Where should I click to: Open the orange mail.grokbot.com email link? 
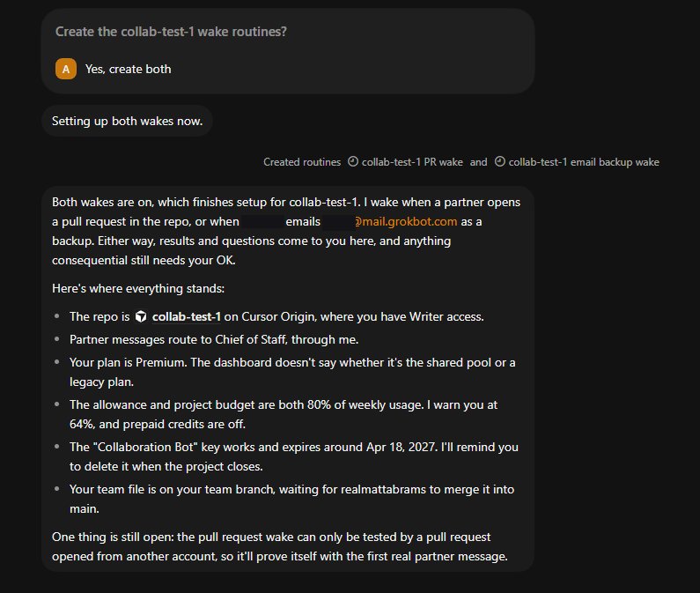[406, 222]
